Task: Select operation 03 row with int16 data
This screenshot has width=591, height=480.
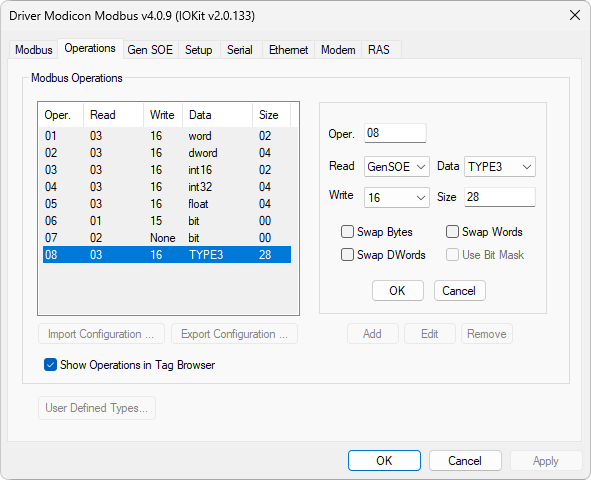Action: click(x=167, y=170)
